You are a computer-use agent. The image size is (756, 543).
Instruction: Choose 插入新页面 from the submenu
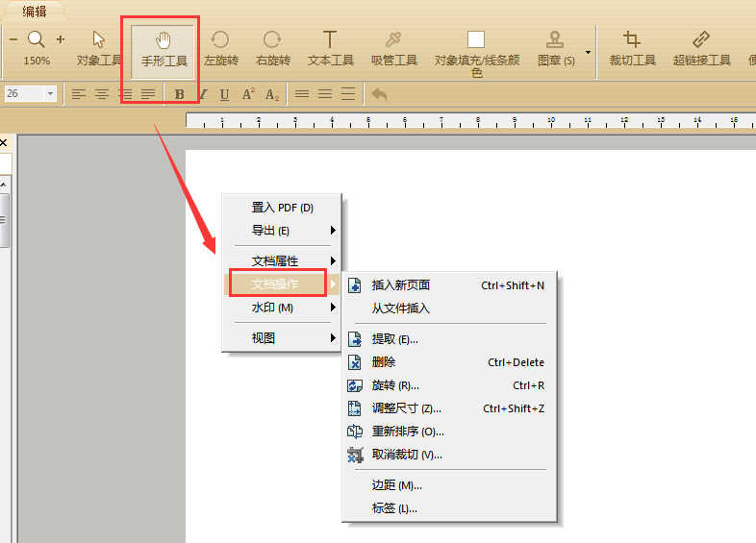(449, 285)
